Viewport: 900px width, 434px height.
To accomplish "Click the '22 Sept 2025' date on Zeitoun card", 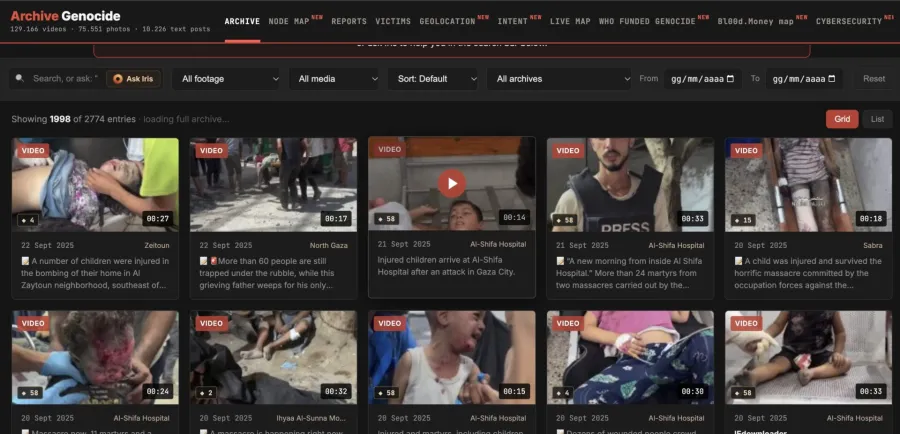I will tap(48, 245).
